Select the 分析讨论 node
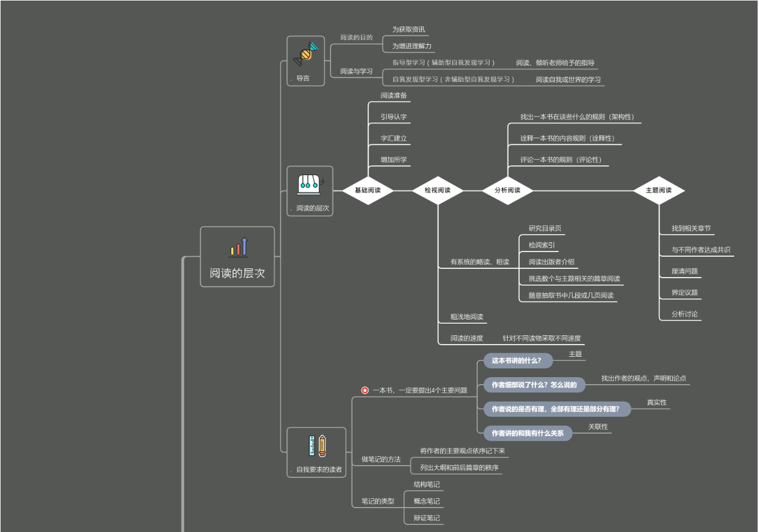Screen dimensions: 759x532 coord(684,314)
